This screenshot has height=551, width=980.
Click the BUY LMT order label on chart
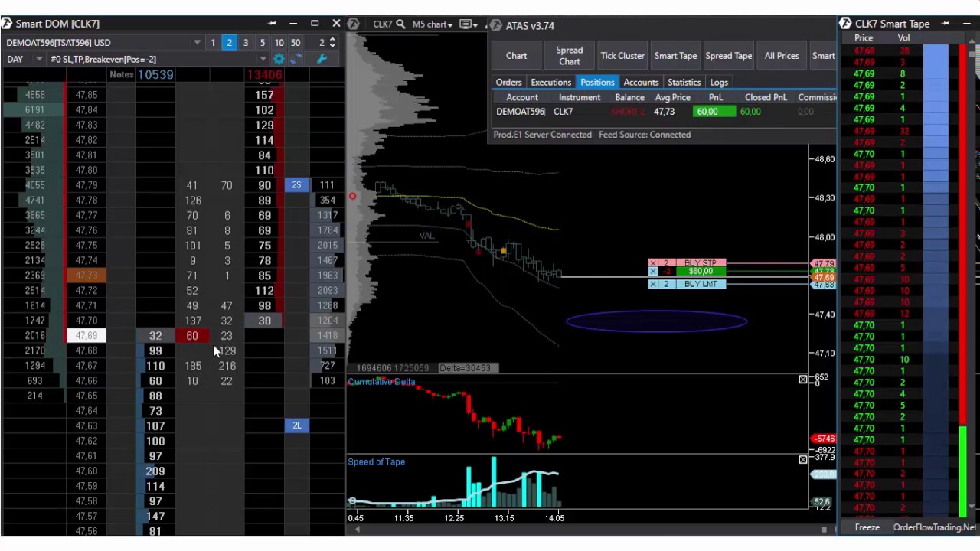point(701,284)
